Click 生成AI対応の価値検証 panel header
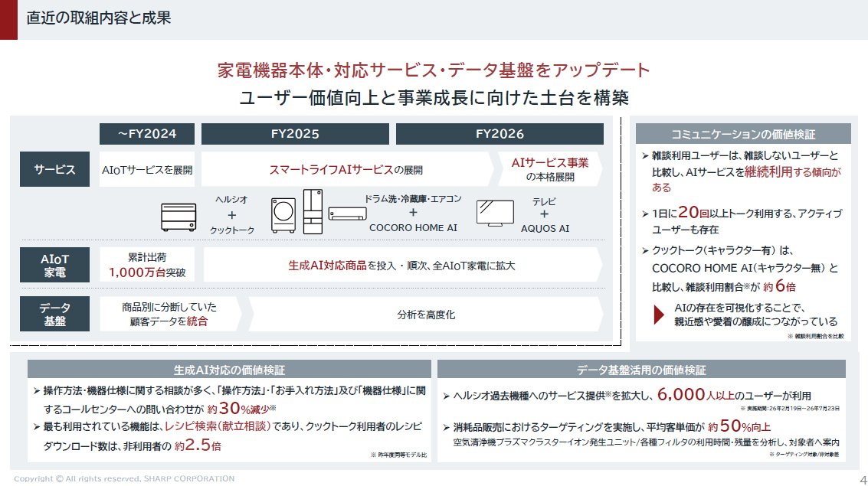This screenshot has height=486, width=868. pos(229,370)
